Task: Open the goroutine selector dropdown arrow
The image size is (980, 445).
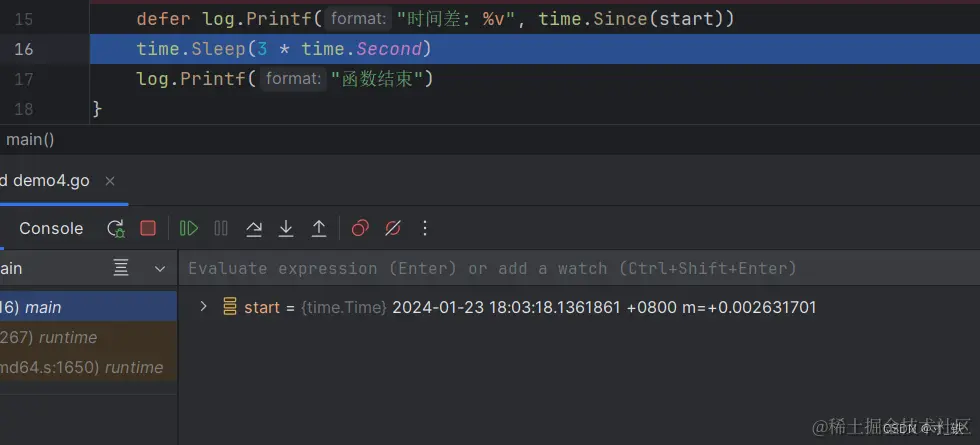Action: pos(160,269)
